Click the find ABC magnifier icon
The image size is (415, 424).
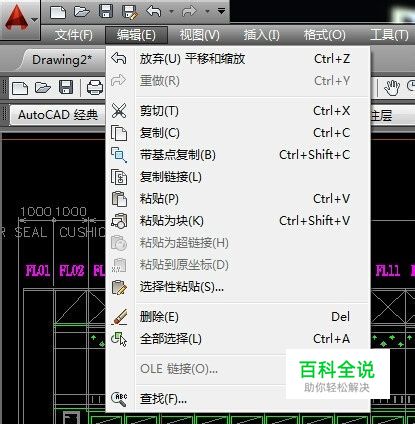[119, 399]
